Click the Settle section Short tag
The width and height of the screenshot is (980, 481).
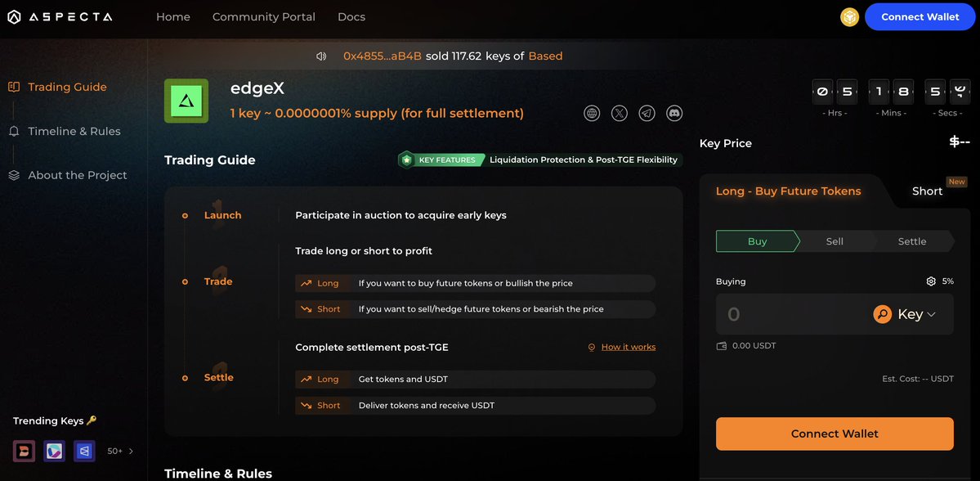coord(321,405)
